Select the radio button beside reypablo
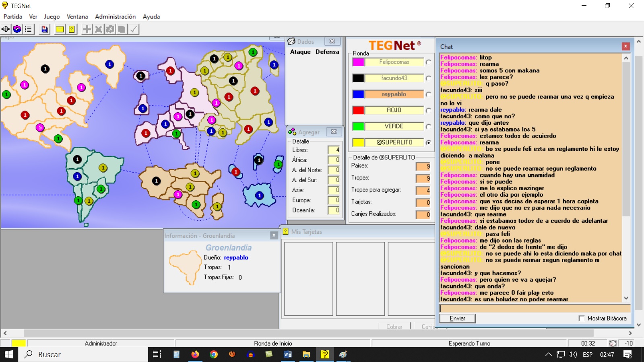 click(x=428, y=94)
